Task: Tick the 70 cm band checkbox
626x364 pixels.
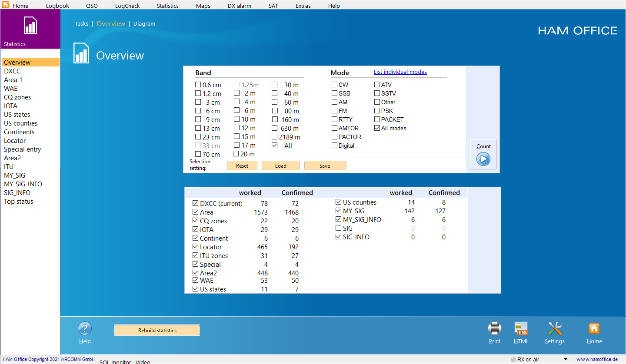Action: click(198, 154)
